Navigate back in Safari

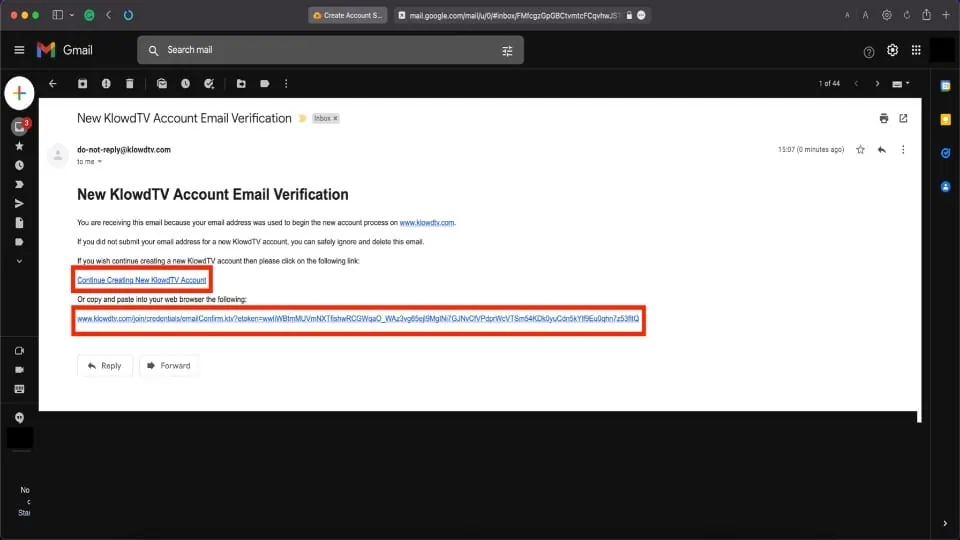pos(109,15)
